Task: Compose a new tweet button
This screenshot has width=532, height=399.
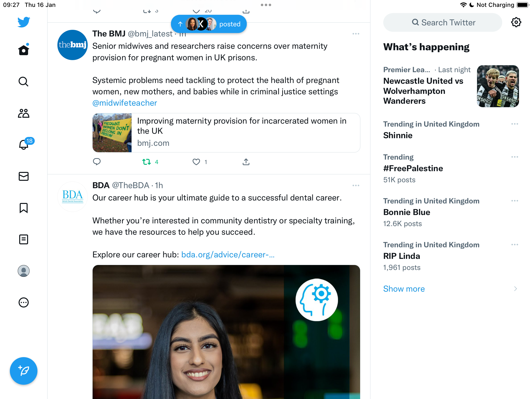Action: [24, 371]
